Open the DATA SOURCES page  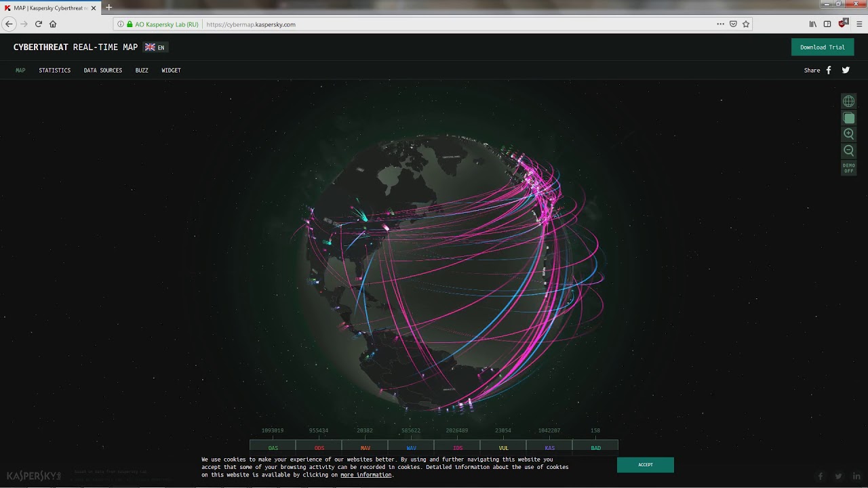(x=103, y=70)
